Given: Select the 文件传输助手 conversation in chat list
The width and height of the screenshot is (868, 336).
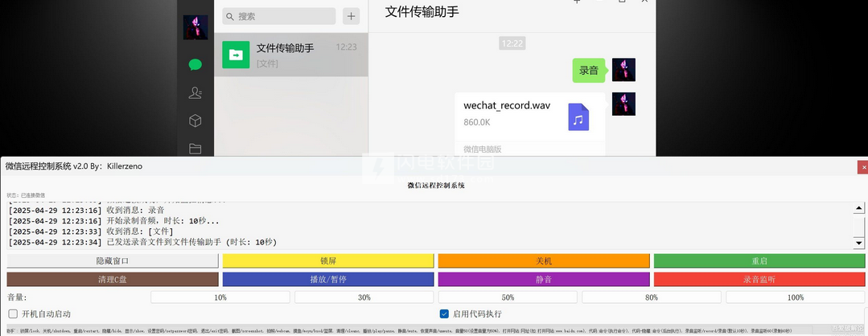Looking at the screenshot, I should [290, 54].
